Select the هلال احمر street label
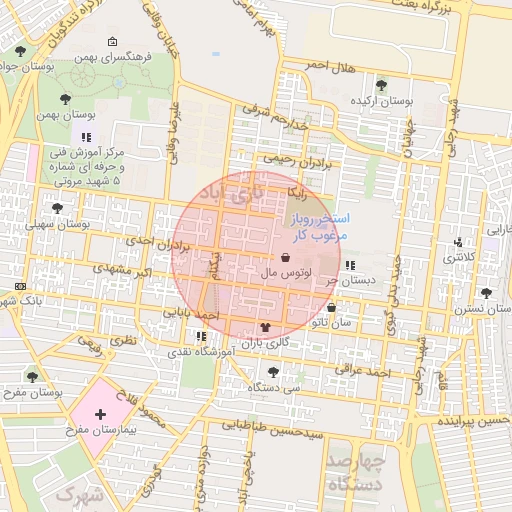The width and height of the screenshot is (512, 512). [x=330, y=67]
